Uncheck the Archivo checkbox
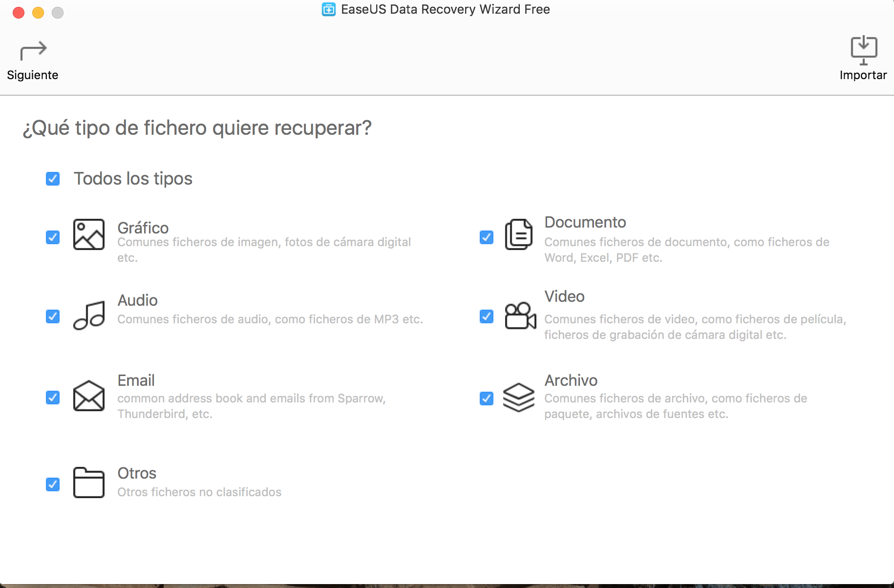This screenshot has height=588, width=894. 487,399
